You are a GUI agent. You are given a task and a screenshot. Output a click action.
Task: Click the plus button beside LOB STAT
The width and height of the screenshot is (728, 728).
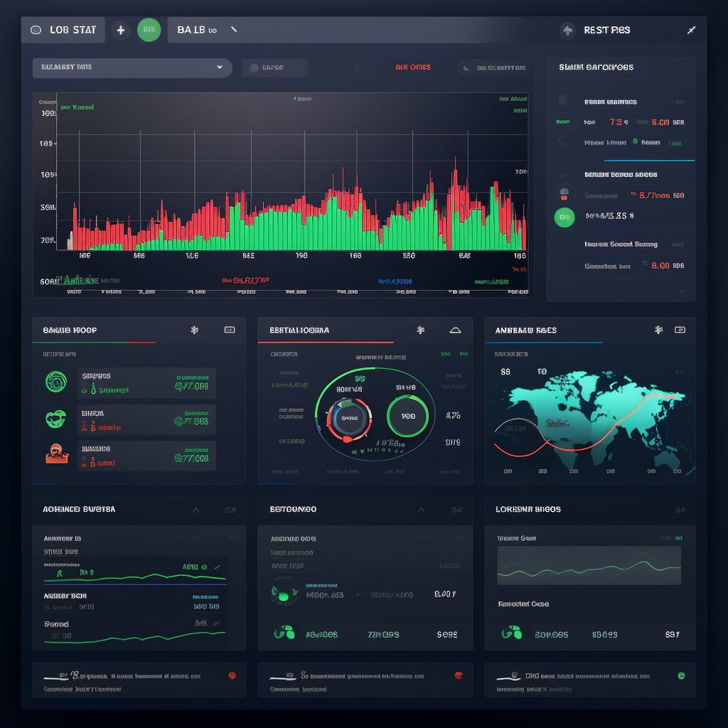pyautogui.click(x=121, y=30)
